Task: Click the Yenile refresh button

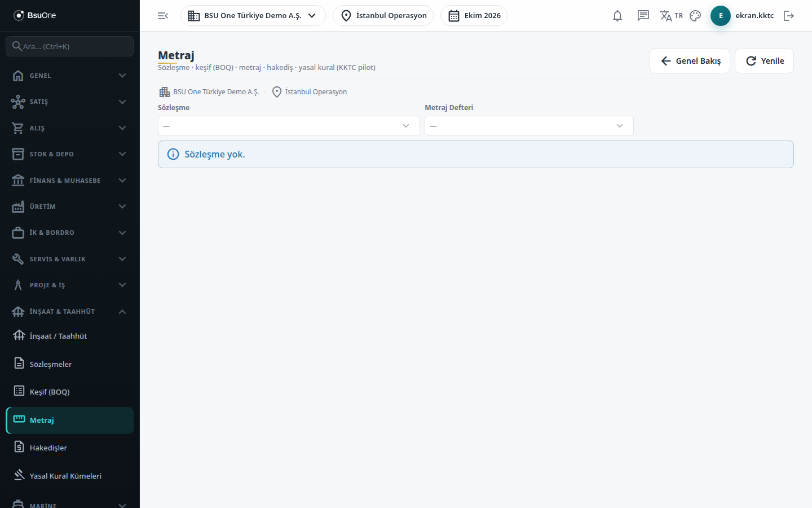Action: click(x=764, y=61)
